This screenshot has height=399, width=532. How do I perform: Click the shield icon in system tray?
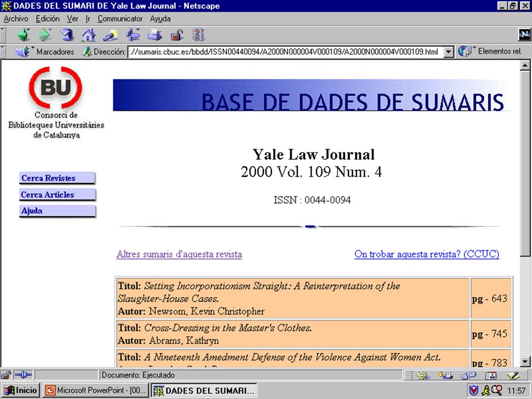pyautogui.click(x=473, y=391)
